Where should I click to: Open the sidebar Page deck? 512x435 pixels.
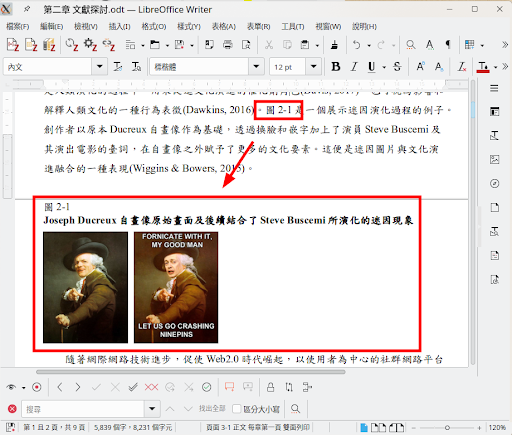494,207
